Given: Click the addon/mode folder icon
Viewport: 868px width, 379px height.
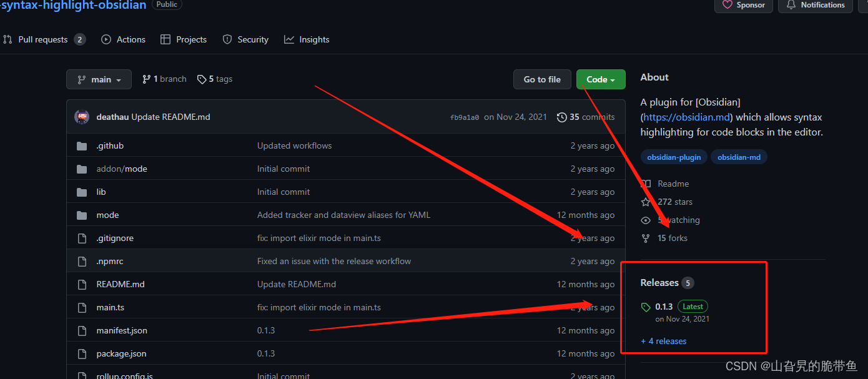Looking at the screenshot, I should [x=81, y=169].
